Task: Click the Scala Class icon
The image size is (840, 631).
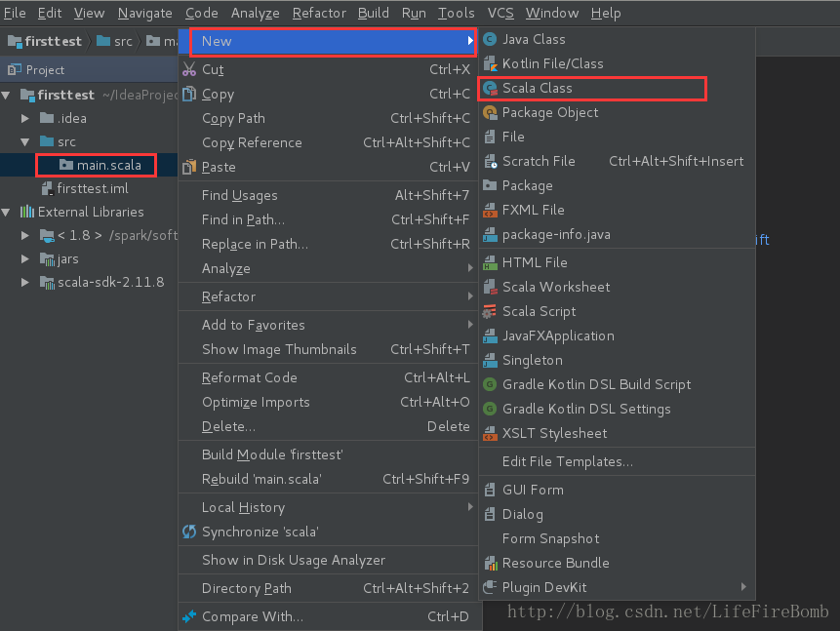Action: pos(490,89)
